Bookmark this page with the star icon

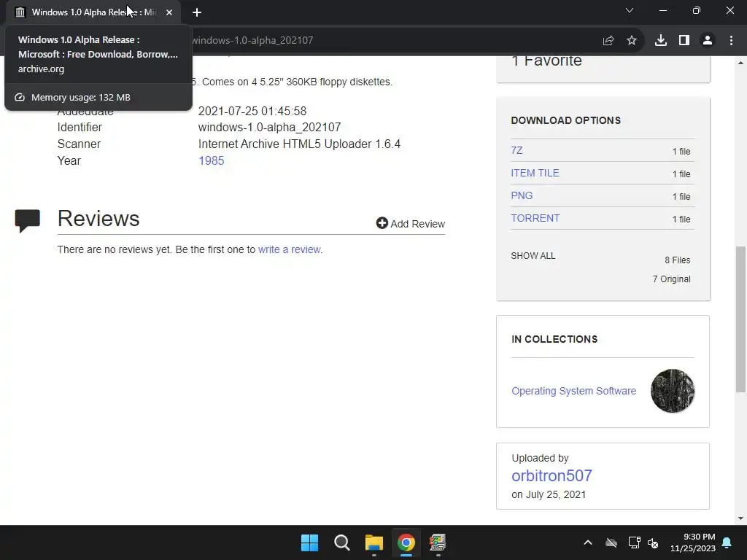click(632, 41)
